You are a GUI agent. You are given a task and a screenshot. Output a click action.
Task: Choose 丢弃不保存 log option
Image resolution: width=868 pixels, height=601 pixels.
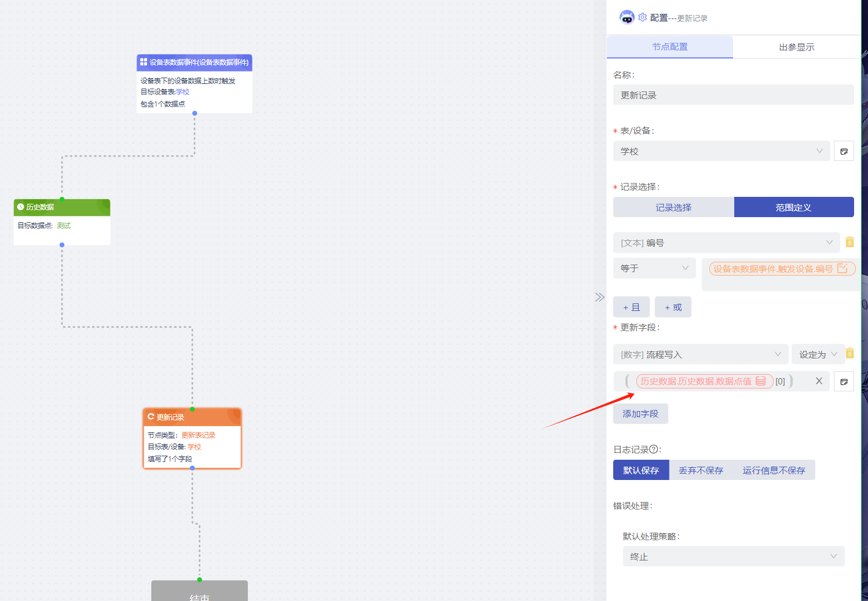tap(701, 470)
